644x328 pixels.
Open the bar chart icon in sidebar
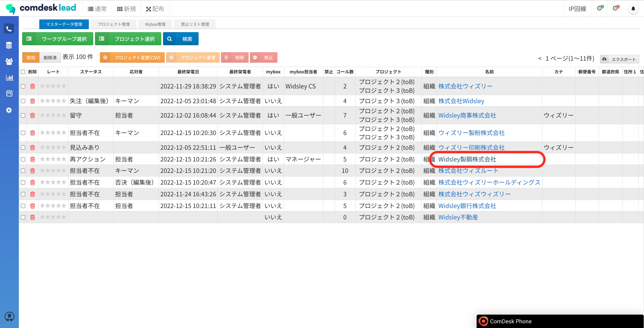pos(9,77)
